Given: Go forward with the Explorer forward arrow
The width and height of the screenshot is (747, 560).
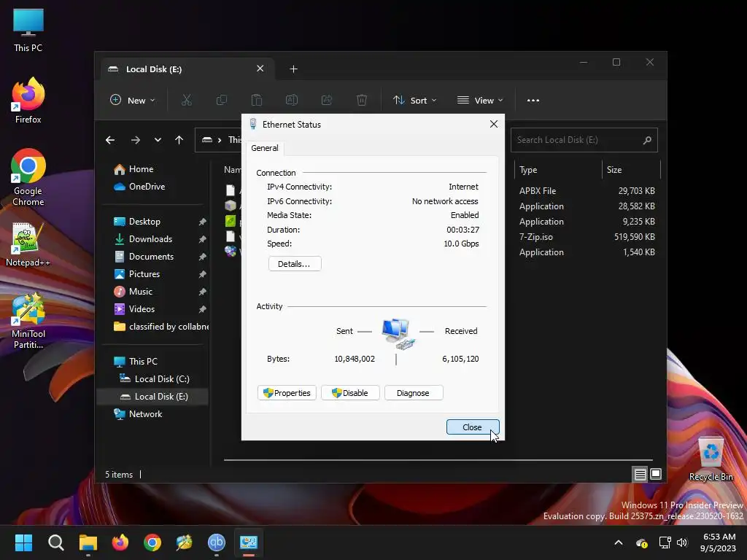Looking at the screenshot, I should [x=135, y=140].
